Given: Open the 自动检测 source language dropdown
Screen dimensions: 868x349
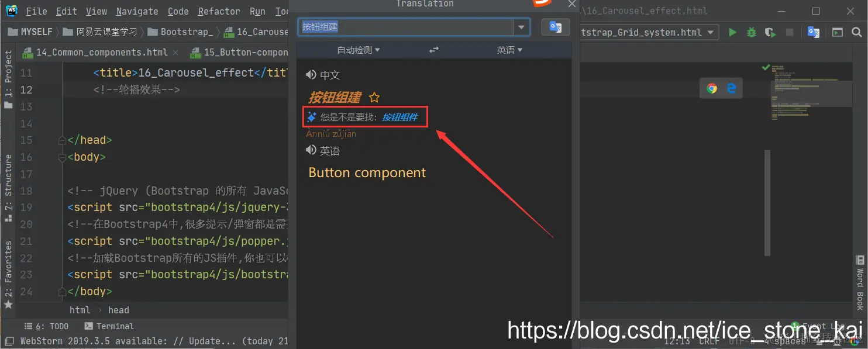Looking at the screenshot, I should tap(359, 50).
